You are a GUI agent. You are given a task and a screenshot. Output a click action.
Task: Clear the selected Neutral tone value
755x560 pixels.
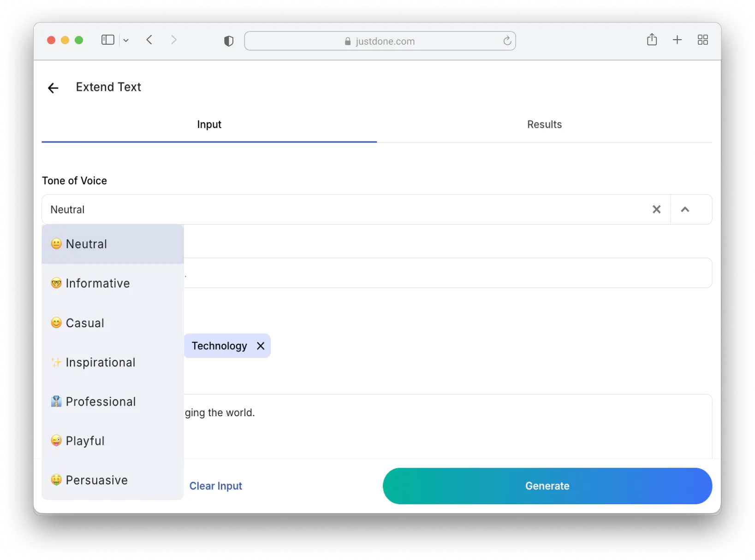[x=656, y=209]
